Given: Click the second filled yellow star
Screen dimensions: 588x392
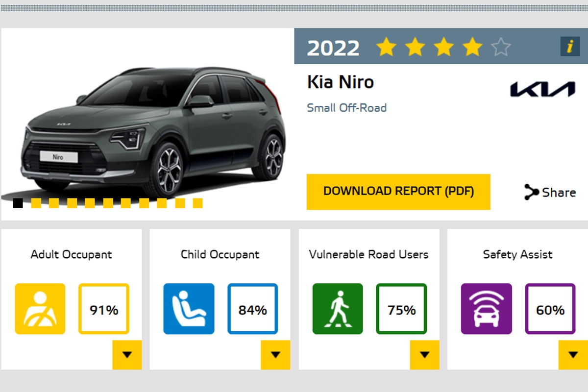Looking at the screenshot, I should tap(415, 47).
